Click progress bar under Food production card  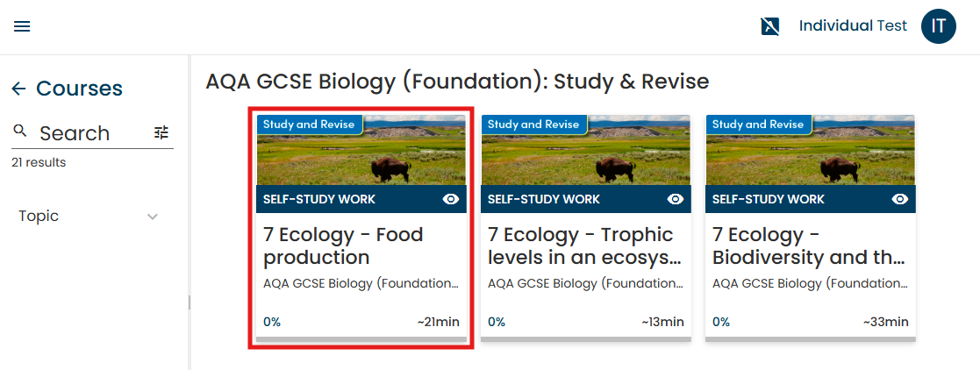(x=361, y=338)
